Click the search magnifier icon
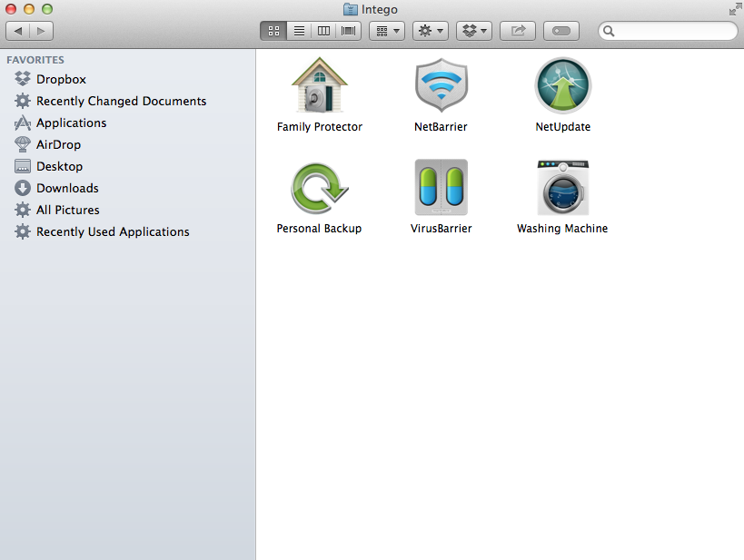 point(609,31)
